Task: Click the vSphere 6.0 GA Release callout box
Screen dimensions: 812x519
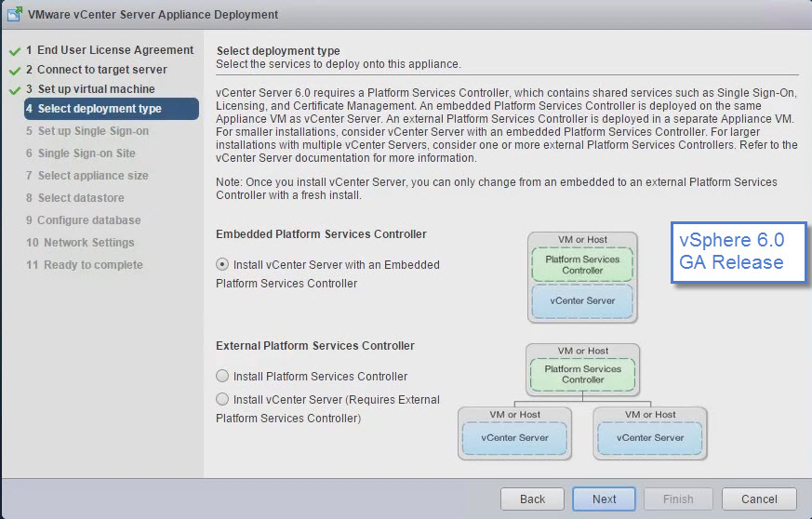Action: [737, 252]
